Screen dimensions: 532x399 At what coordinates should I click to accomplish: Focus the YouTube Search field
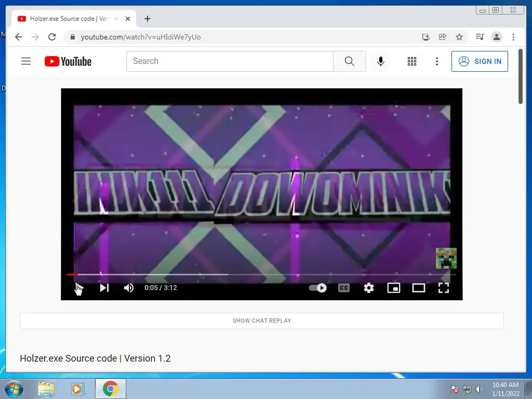click(230, 61)
